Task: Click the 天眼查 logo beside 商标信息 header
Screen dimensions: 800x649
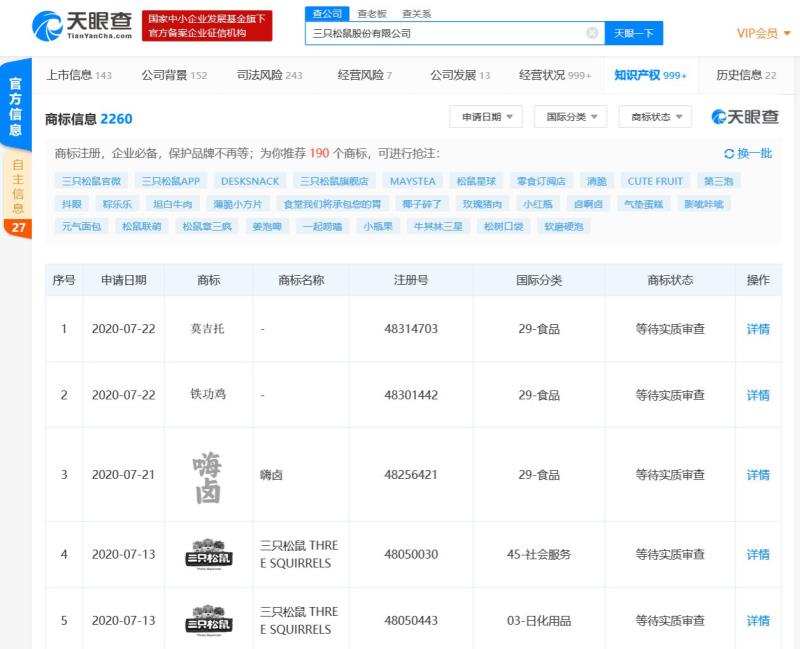Action: [x=745, y=115]
